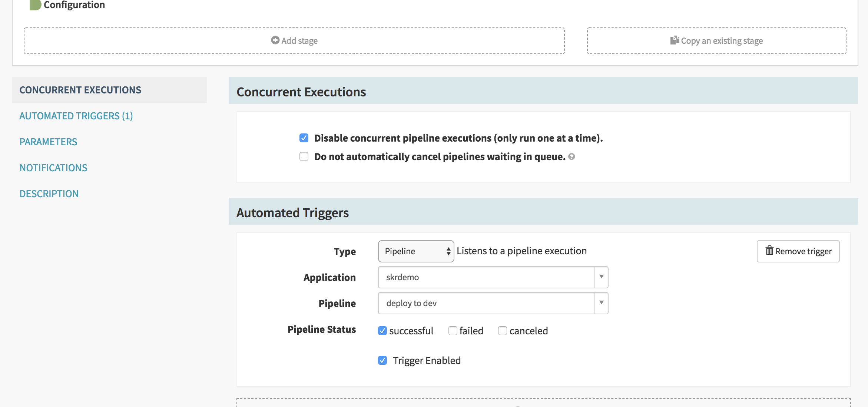868x407 pixels.
Task: Open the trigger Type dropdown
Action: tap(416, 251)
